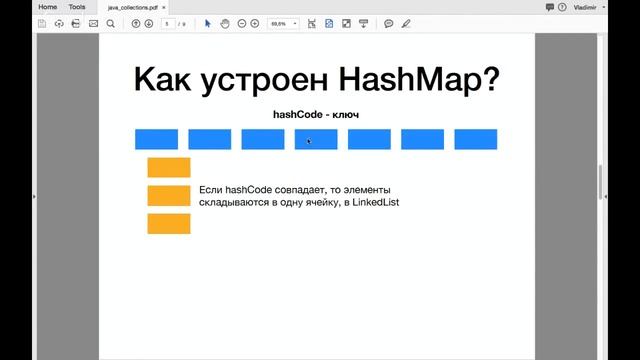
Task: Zoom in with plus button
Action: (x=255, y=24)
